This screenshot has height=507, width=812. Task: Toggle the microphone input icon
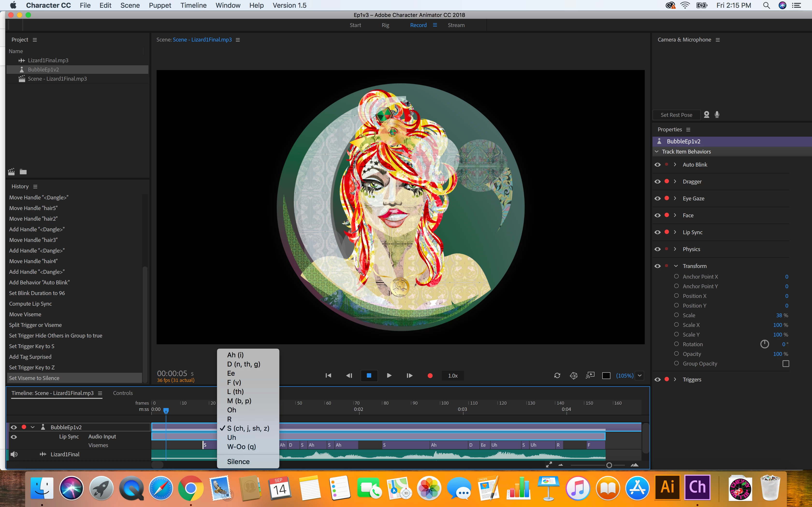[x=717, y=115]
